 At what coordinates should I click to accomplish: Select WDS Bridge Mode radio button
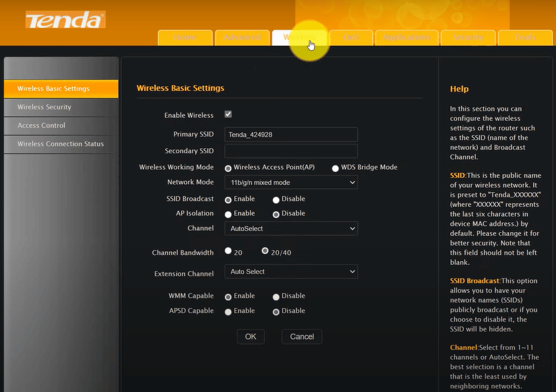[x=335, y=169]
